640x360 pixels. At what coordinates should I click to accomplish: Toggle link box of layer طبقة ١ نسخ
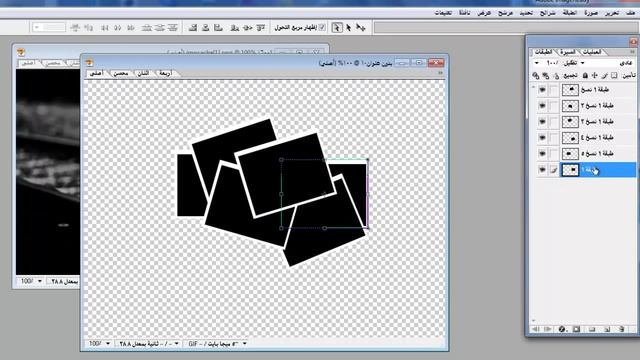click(x=553, y=89)
